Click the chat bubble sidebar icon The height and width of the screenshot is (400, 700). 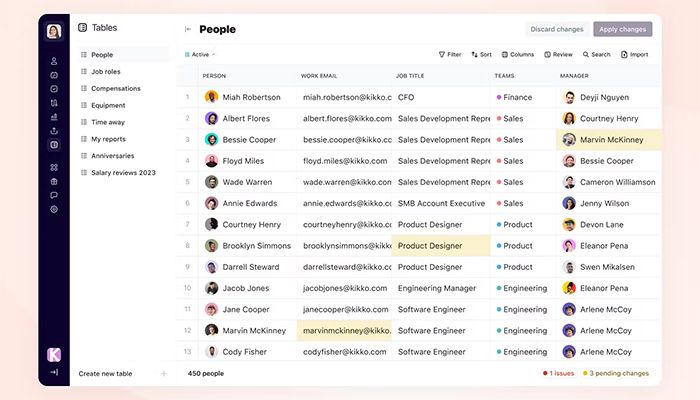pos(54,195)
